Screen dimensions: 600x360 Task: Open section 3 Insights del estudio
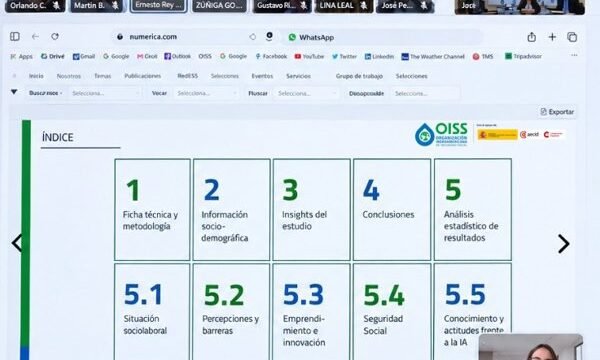[x=312, y=210]
